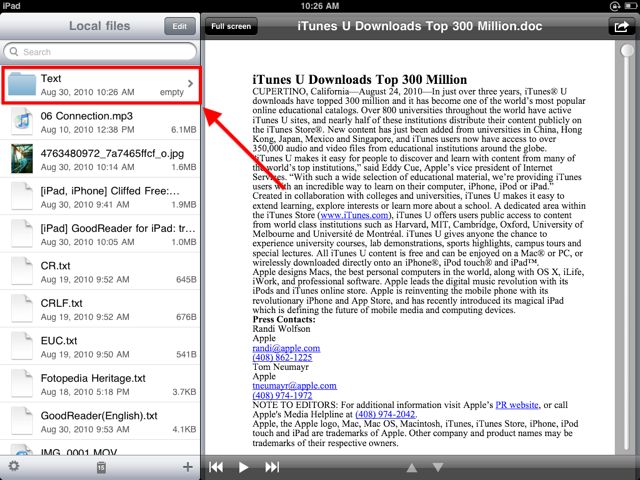The image size is (640, 480).
Task: Select '[iPad] GoodReader for iPad: tr...' row title
Action: (118, 229)
